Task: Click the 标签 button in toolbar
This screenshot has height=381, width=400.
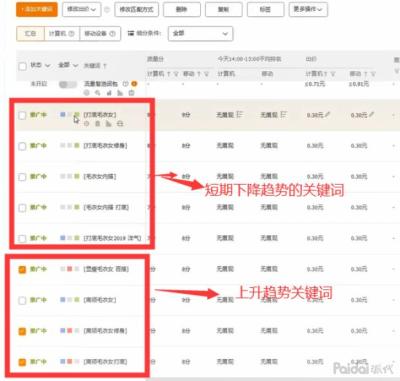Action: click(265, 9)
